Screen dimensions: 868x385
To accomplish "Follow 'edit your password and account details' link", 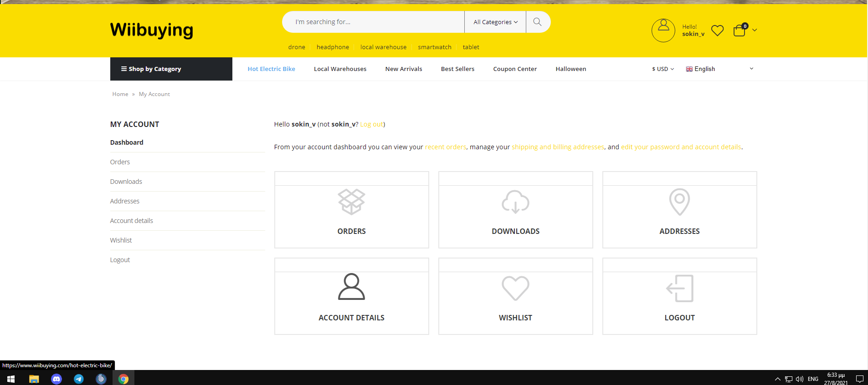I will 681,147.
